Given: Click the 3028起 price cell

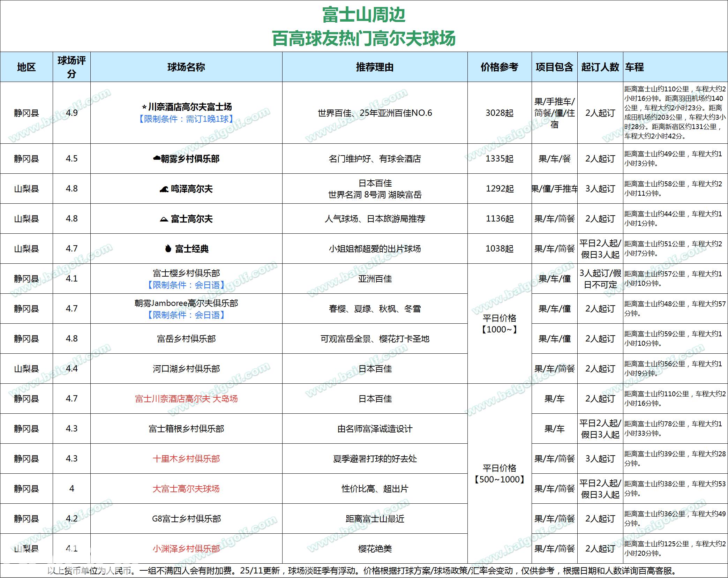Looking at the screenshot, I should tap(499, 113).
